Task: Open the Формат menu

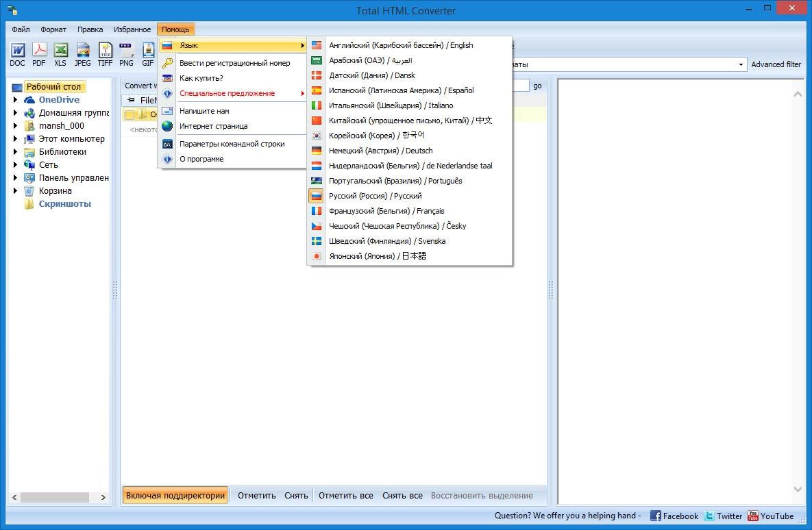Action: (x=53, y=29)
